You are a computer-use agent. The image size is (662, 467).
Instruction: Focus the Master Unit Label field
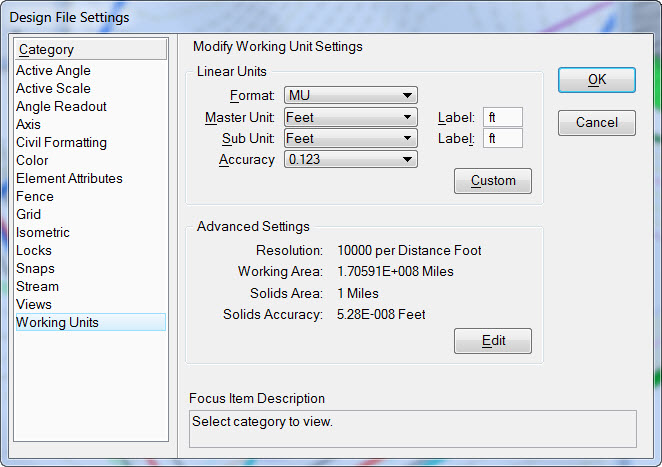[x=503, y=117]
